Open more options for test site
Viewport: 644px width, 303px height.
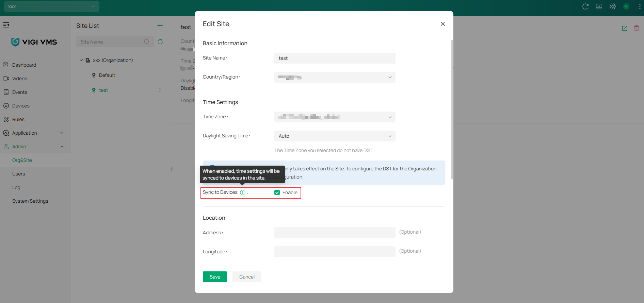click(x=160, y=90)
